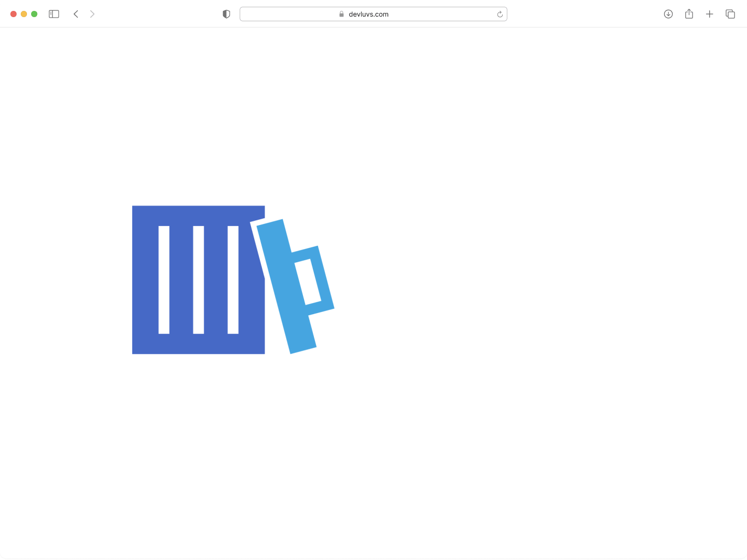
Task: Minimize the Safari window
Action: [24, 14]
